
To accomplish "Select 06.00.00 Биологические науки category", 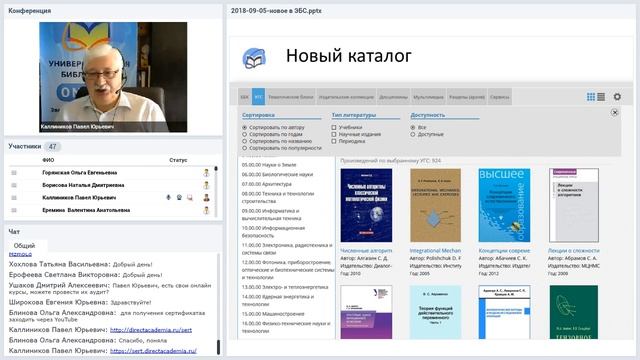I will click(277, 174).
